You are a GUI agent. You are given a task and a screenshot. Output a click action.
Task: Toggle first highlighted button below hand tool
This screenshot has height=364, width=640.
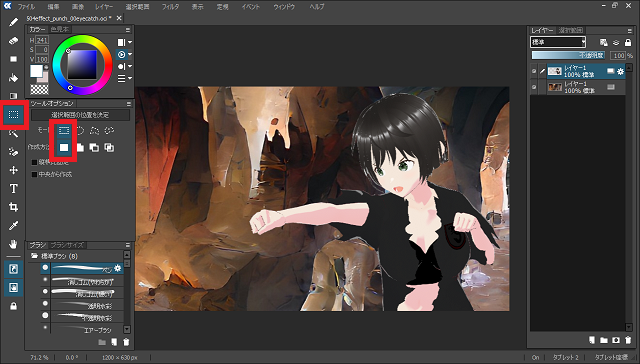(x=13, y=269)
